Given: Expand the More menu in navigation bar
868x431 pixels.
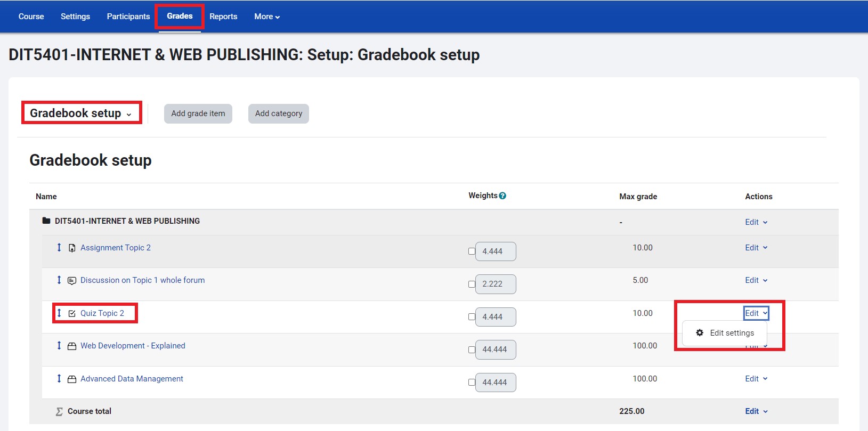Looking at the screenshot, I should [x=267, y=17].
